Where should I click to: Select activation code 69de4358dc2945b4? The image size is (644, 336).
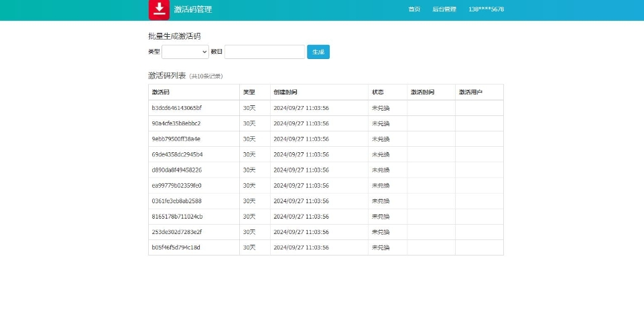[177, 154]
